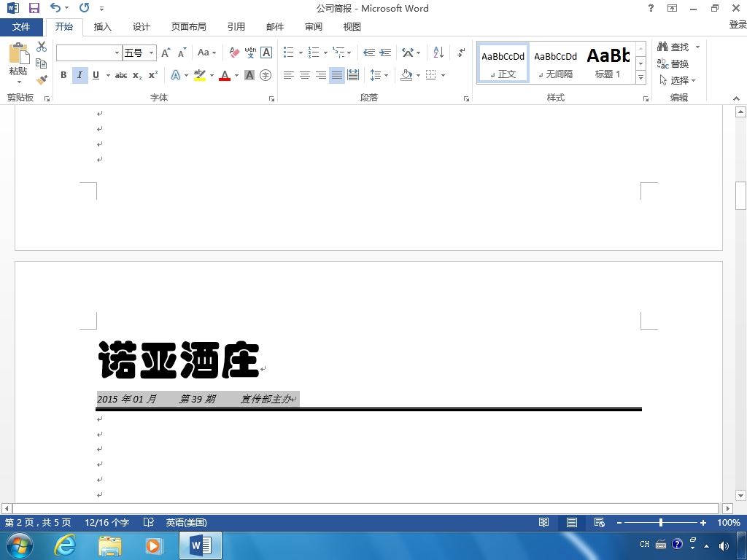Switch to Web Layout view in status bar
The width and height of the screenshot is (747, 560).
coord(600,522)
